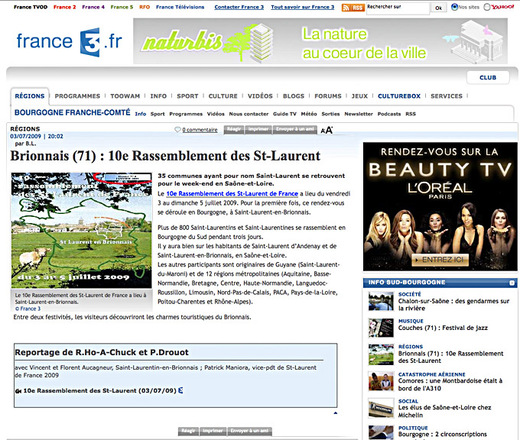520x440 pixels.
Task: Open Michelin article thumbnail in sidebar
Action: [380, 408]
